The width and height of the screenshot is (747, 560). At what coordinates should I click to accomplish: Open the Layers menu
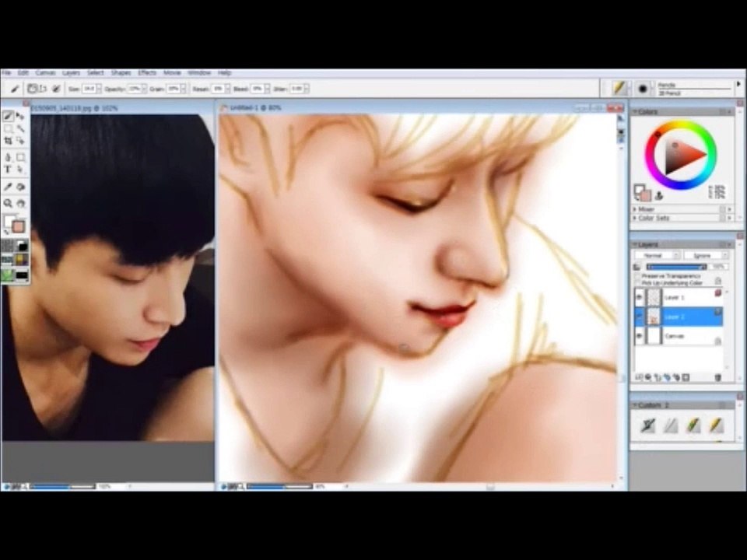pyautogui.click(x=71, y=73)
